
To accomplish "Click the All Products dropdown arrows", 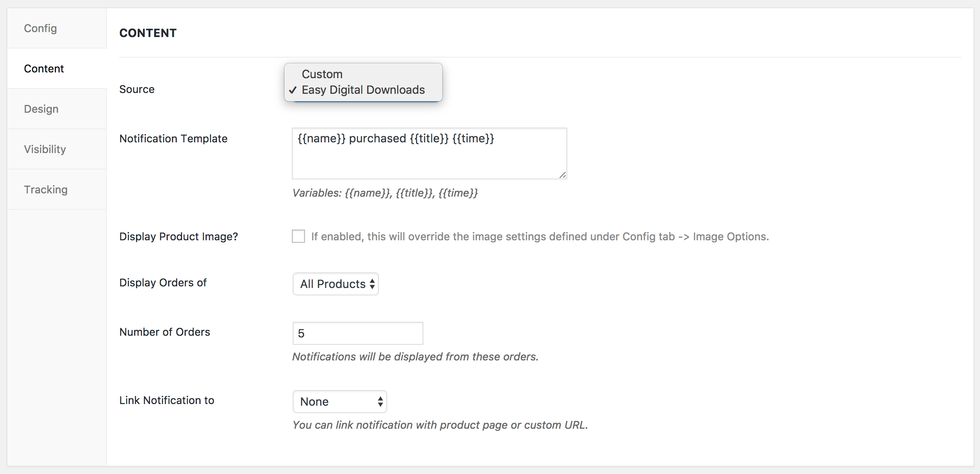I will coord(372,284).
